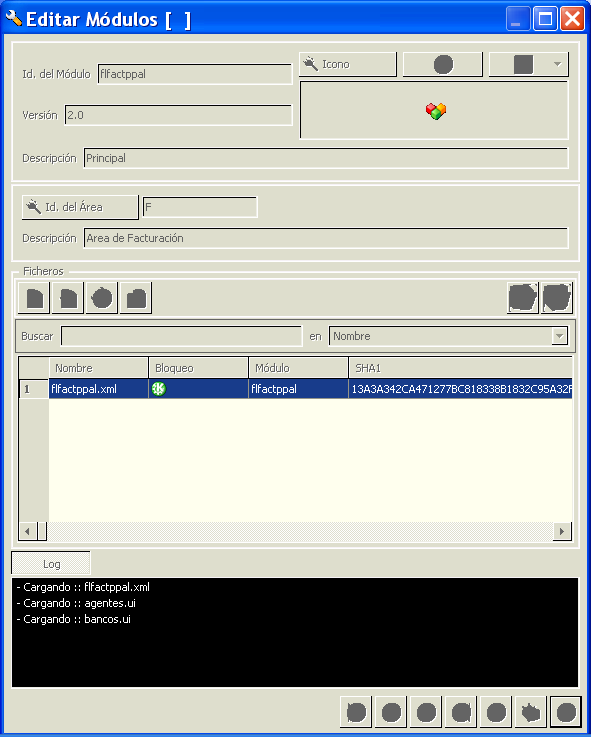Screen dimensions: 591x737
Task: Select the flfactppal.xml file row
Action: [x=295, y=389]
